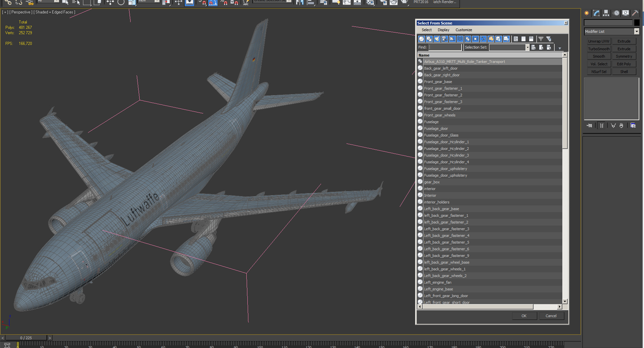Viewport: 644px width, 348px height.
Task: Open the Display tab in command panel
Action: 626,13
